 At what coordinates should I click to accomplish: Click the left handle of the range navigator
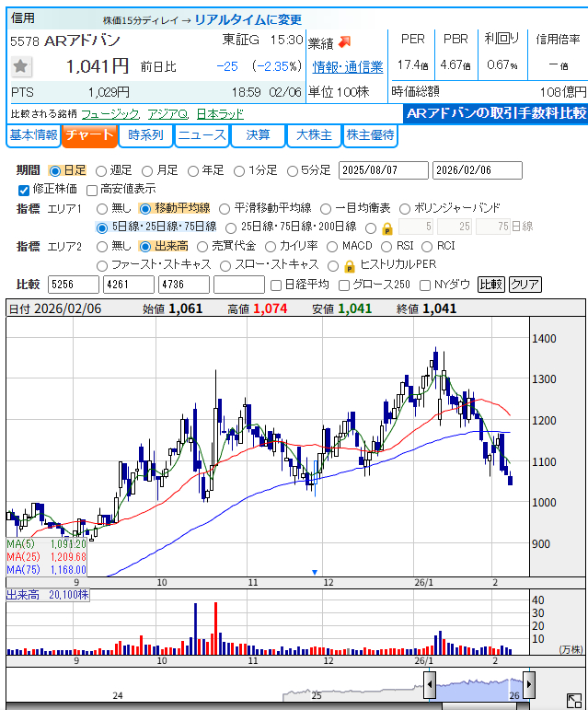point(430,684)
